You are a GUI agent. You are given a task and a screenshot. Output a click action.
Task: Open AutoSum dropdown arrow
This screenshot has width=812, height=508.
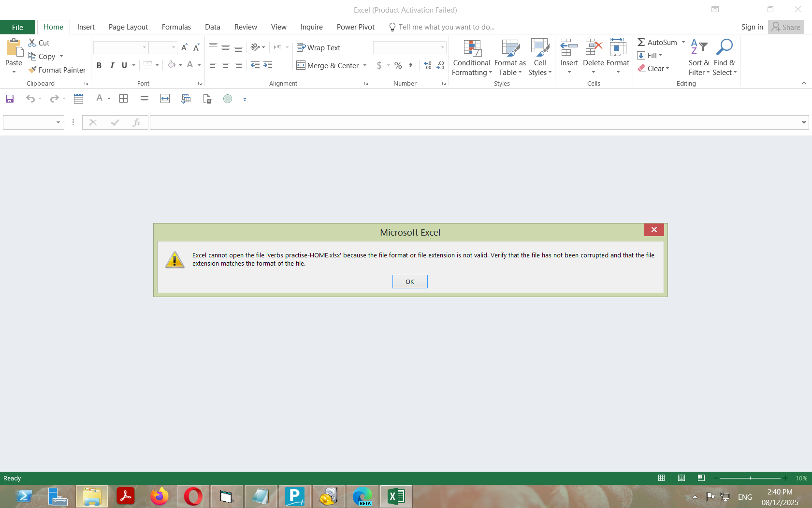tap(683, 42)
